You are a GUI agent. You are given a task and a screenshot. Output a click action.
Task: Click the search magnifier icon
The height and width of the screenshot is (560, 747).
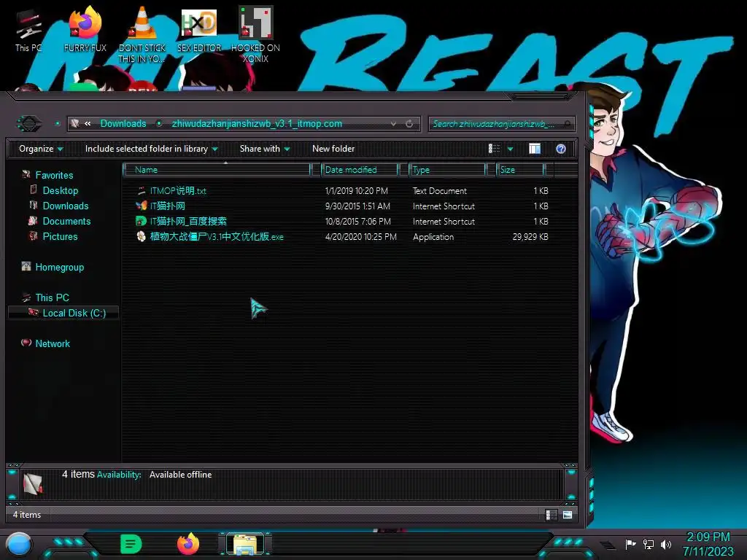click(567, 124)
